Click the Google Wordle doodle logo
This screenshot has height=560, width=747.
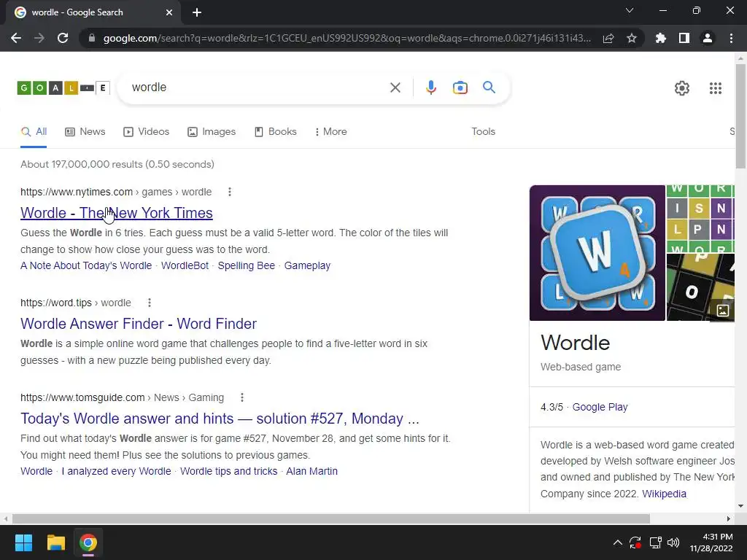tap(64, 87)
